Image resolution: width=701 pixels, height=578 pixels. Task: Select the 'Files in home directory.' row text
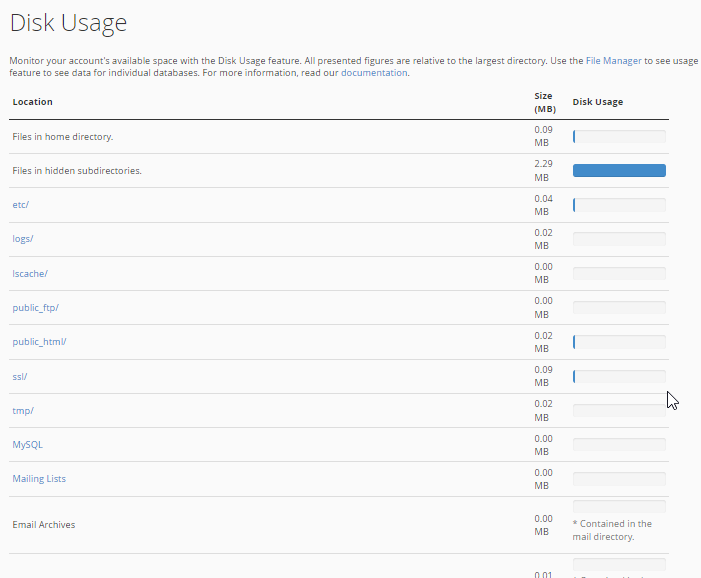pyautogui.click(x=63, y=137)
